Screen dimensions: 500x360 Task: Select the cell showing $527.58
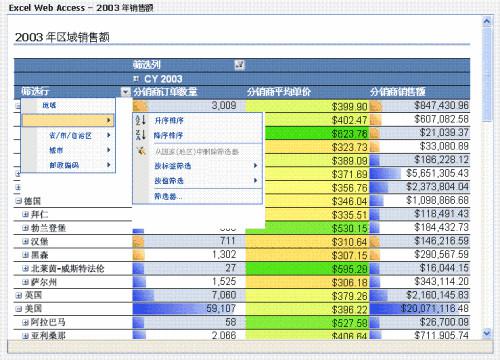[x=307, y=322]
